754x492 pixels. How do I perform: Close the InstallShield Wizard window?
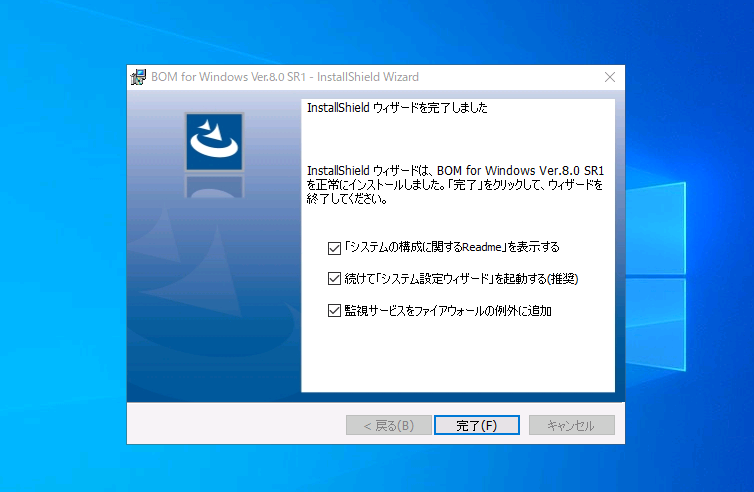tap(610, 77)
